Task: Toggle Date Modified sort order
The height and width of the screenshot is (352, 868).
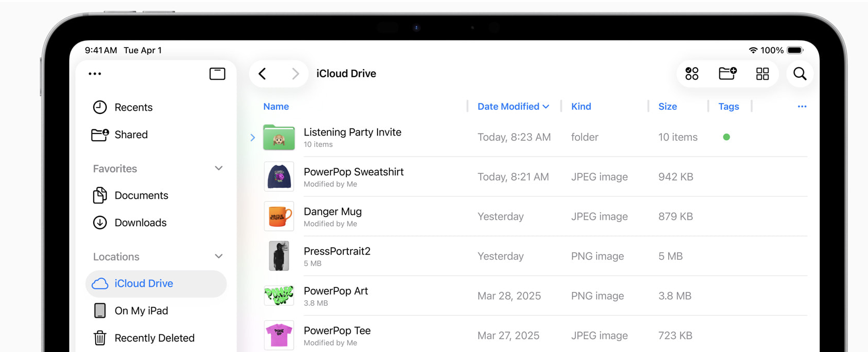Action: [513, 106]
